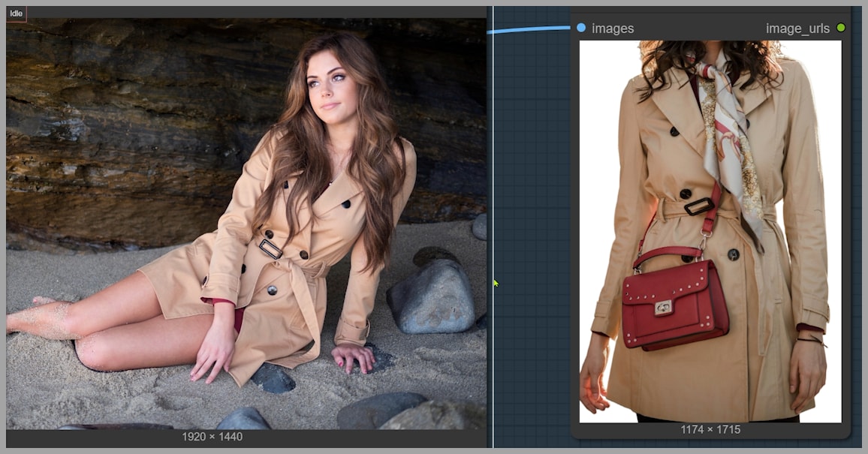
Task: Click the handbag's silver clasp in the preview
Action: coord(663,308)
